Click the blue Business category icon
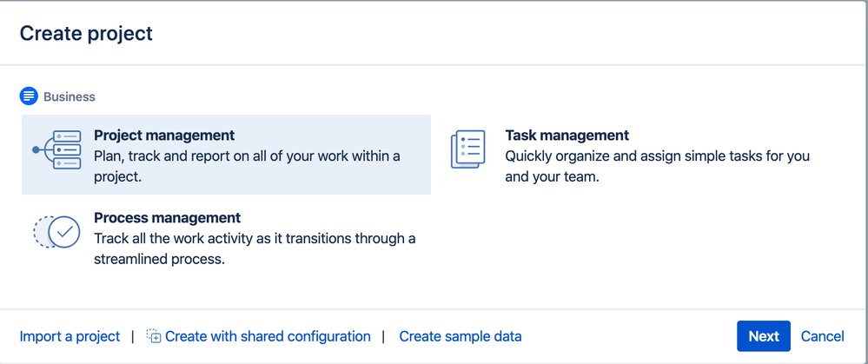The width and height of the screenshot is (868, 364). click(x=28, y=96)
